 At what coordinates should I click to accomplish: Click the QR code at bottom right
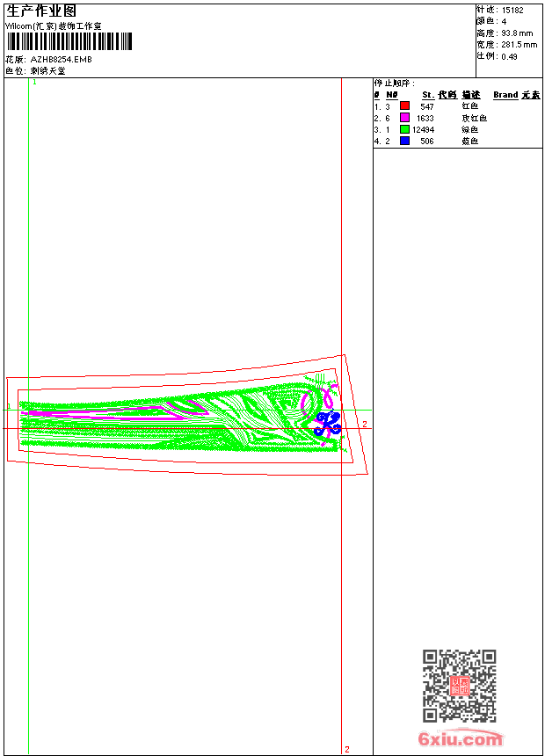pyautogui.click(x=459, y=686)
